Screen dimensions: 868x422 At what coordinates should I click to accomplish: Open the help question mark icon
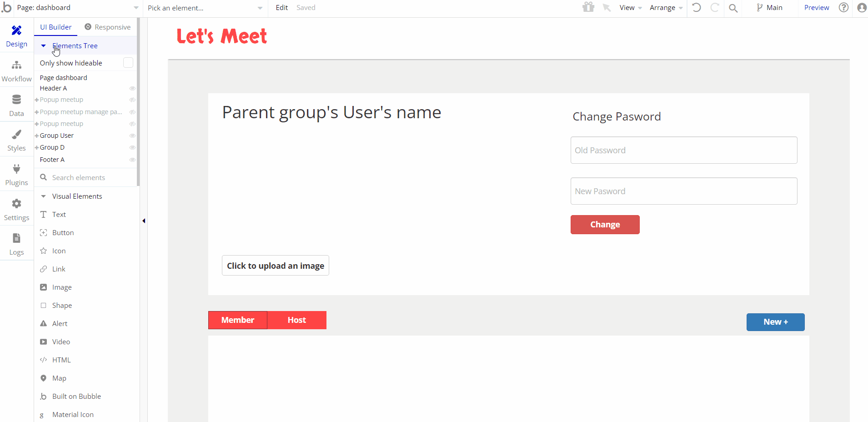click(843, 8)
